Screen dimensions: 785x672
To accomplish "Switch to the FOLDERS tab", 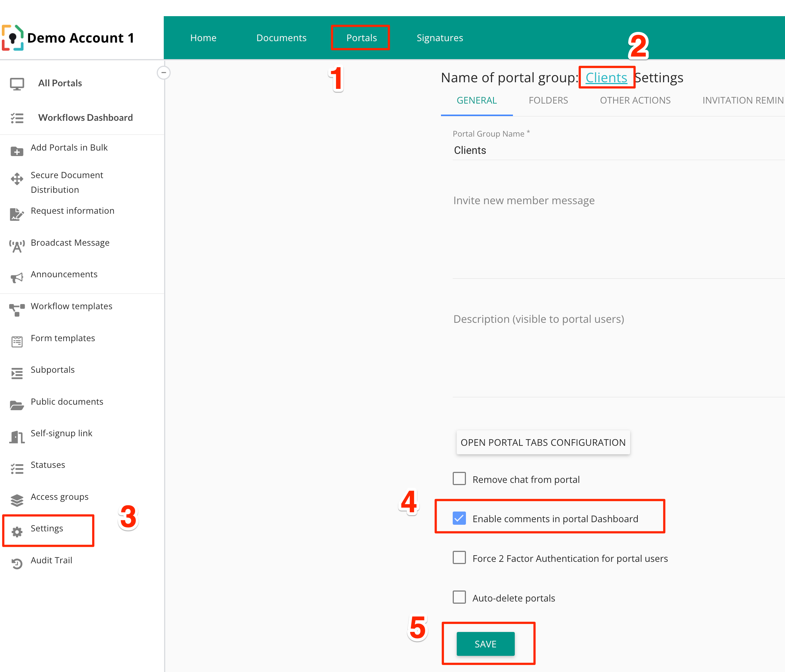I will [x=548, y=100].
